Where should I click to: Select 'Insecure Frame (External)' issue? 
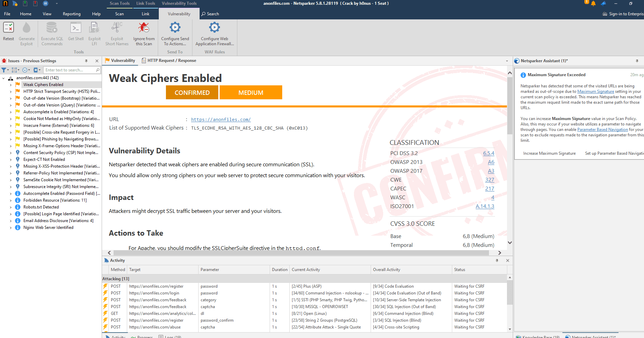(59, 125)
